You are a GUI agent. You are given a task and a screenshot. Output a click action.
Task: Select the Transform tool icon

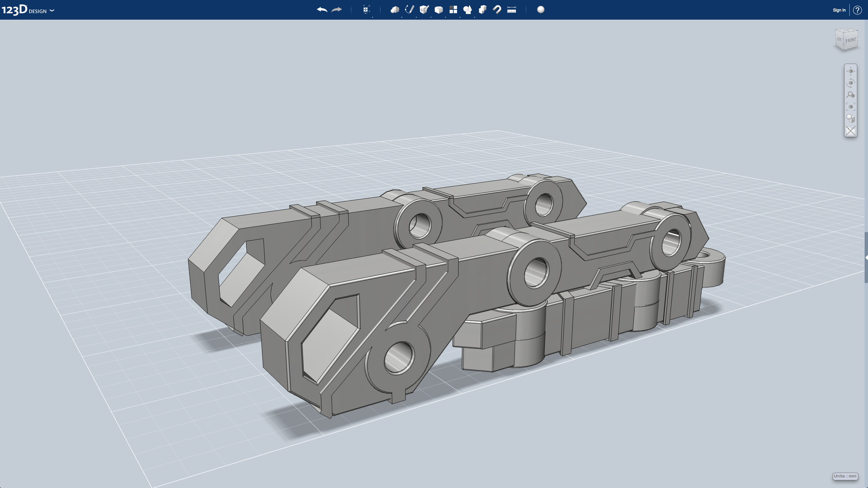tap(366, 10)
